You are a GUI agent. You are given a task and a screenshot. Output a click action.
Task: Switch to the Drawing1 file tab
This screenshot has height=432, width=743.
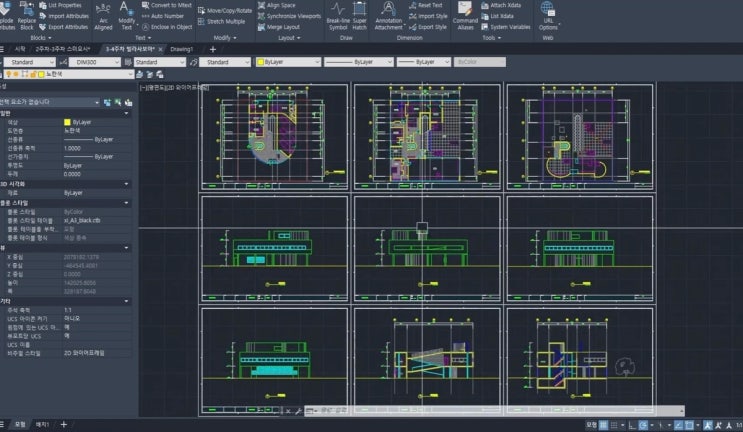[x=181, y=49]
